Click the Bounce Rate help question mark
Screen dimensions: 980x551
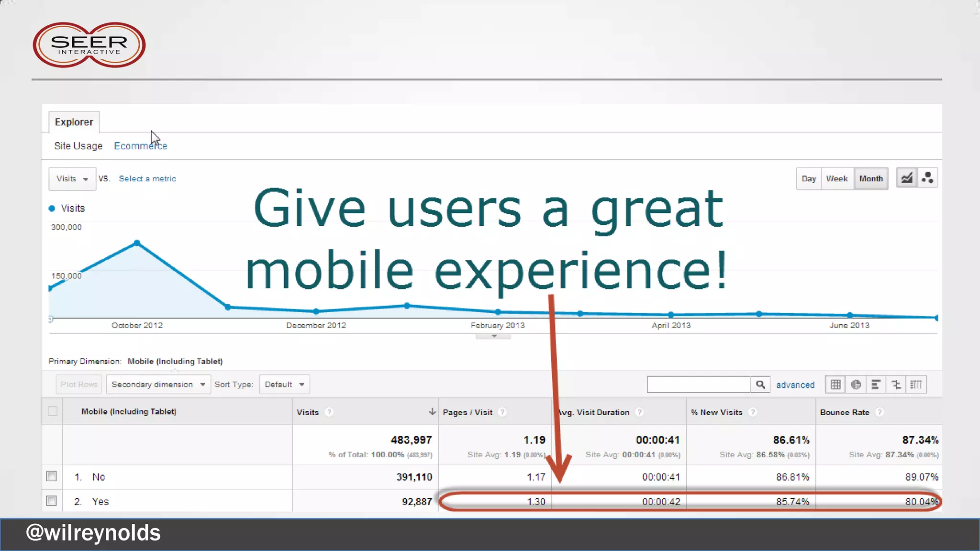click(880, 412)
